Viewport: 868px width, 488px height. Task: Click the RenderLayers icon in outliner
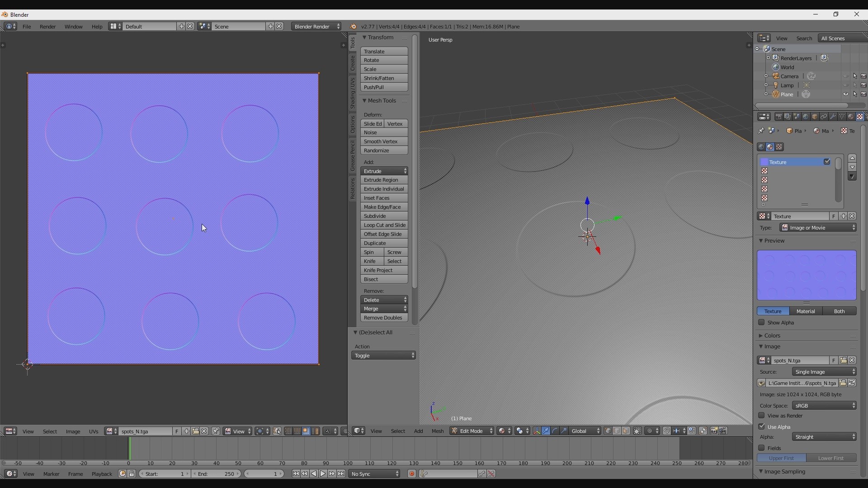click(x=775, y=58)
